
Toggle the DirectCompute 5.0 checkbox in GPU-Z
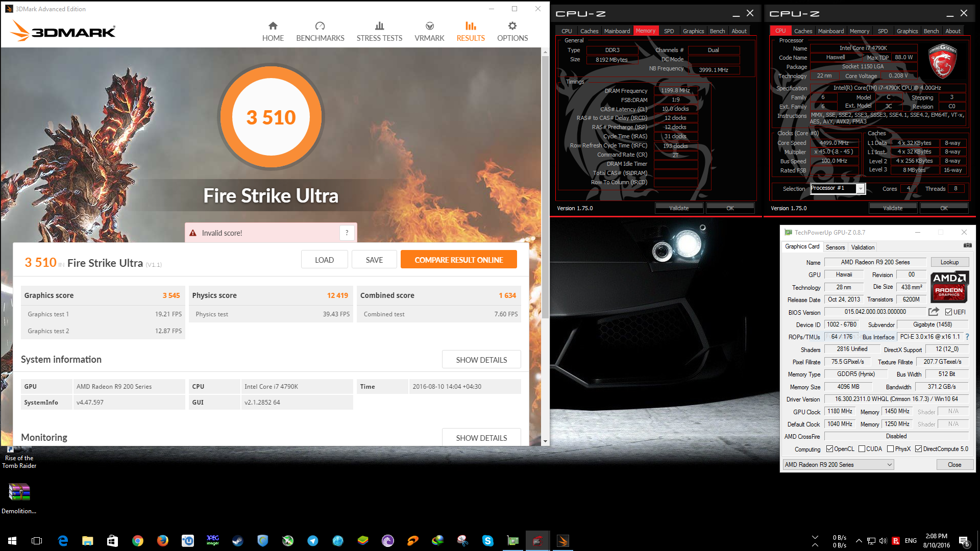pos(919,449)
